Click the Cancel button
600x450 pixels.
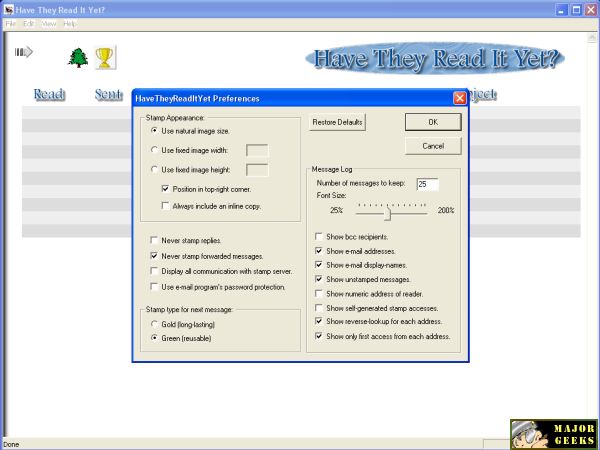(433, 146)
